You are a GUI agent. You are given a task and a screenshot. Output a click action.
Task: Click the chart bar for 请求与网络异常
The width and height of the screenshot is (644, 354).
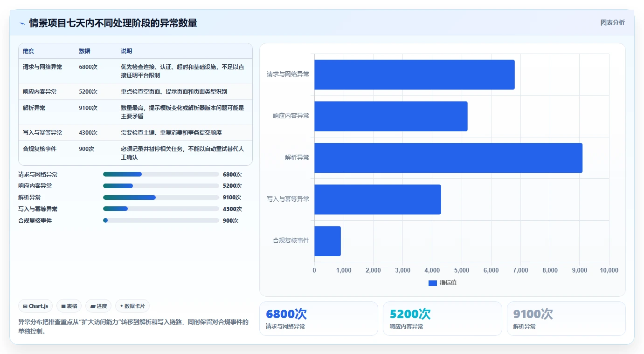tap(414, 75)
